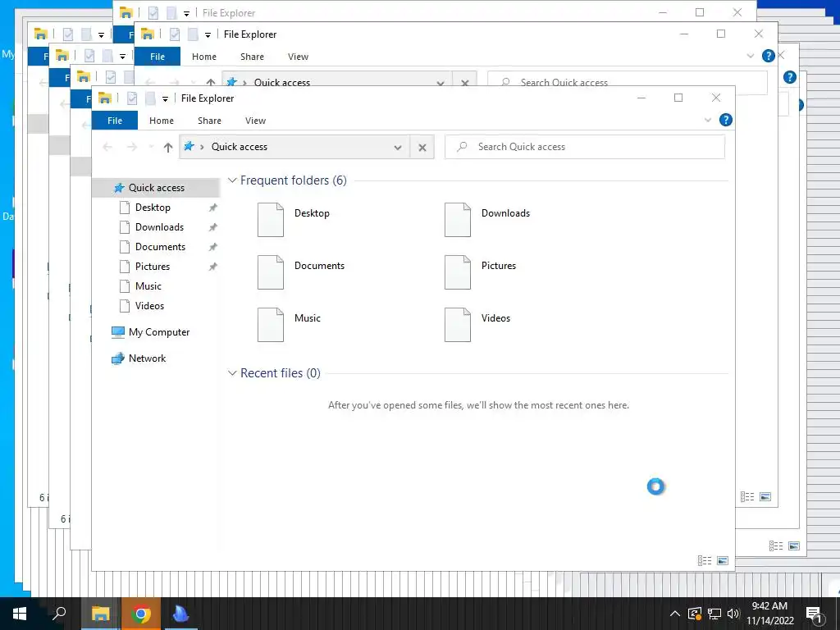Open the View ribbon tab in front window

click(256, 121)
